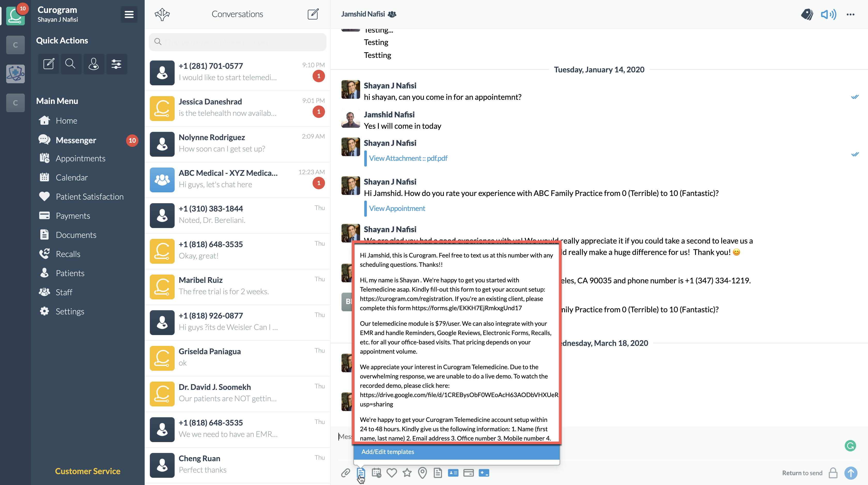Click the compose quick action icon

(49, 64)
